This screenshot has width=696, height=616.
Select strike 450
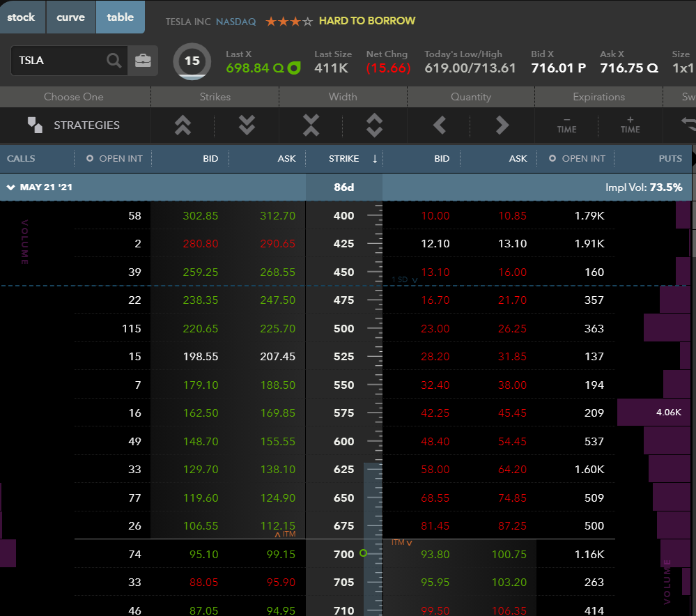343,272
